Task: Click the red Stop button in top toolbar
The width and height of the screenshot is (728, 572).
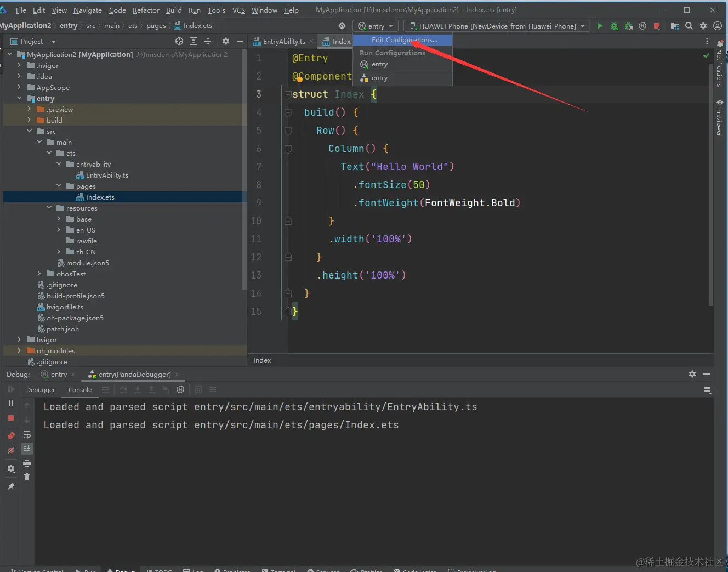Action: tap(657, 26)
